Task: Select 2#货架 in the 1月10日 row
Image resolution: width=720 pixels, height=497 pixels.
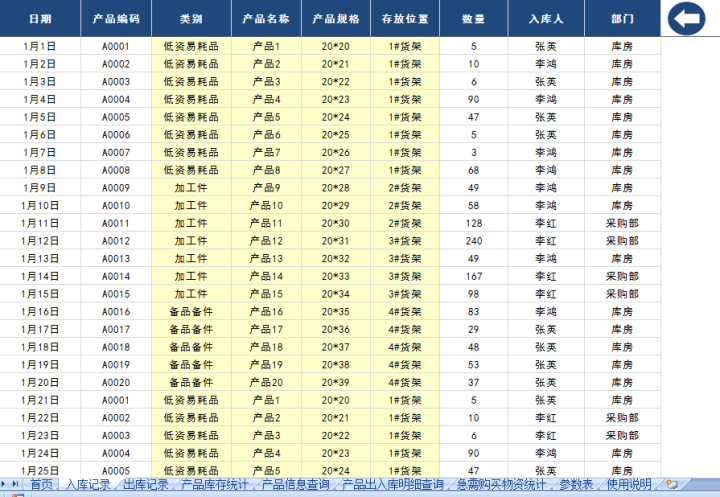Action: click(x=405, y=205)
